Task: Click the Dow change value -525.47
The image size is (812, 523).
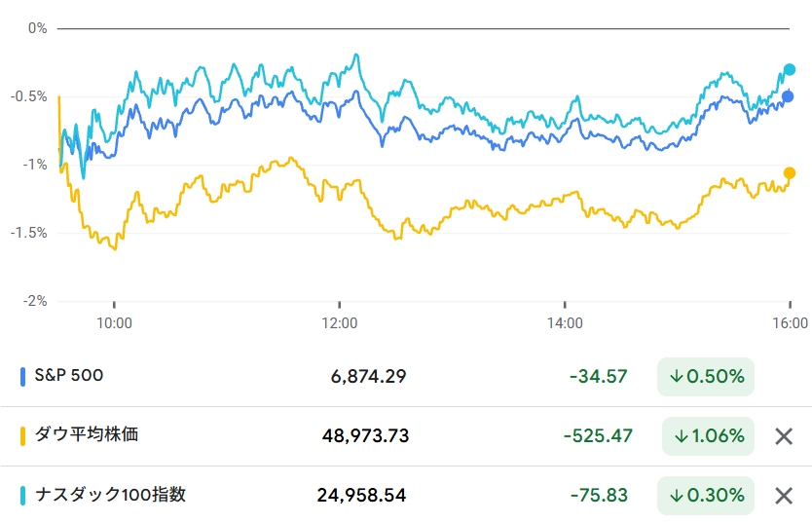Action: point(596,436)
